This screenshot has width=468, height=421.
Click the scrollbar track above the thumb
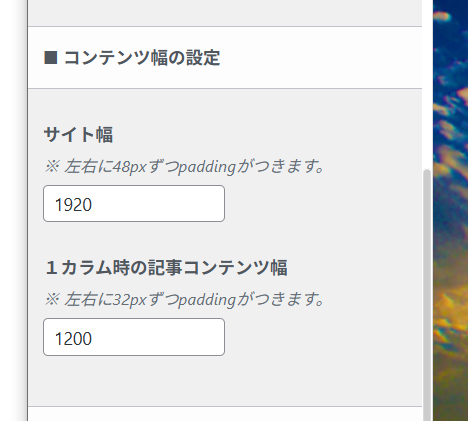427,83
